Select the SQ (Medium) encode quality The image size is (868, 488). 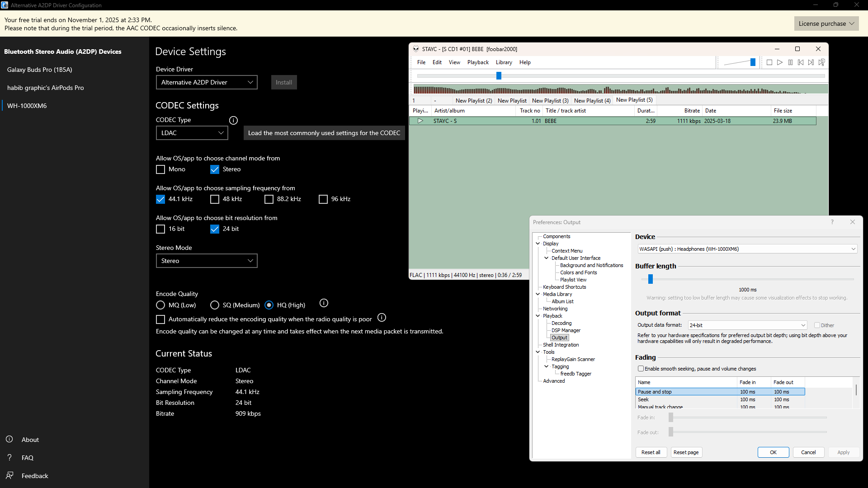215,305
